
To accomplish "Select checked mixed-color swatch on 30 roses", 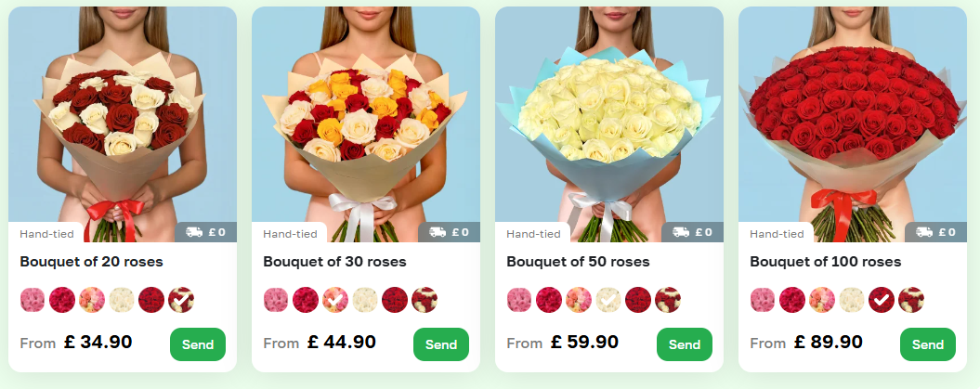I will [335, 300].
